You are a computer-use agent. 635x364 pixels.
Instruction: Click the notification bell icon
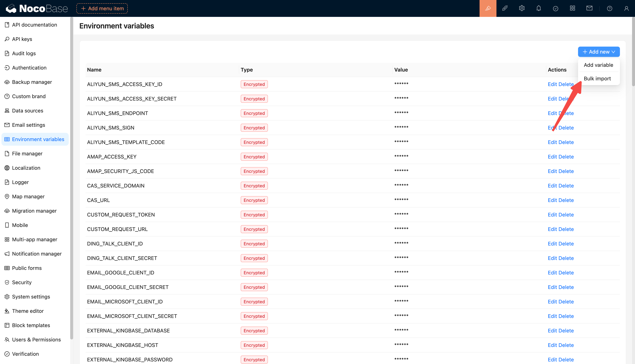[x=539, y=8]
